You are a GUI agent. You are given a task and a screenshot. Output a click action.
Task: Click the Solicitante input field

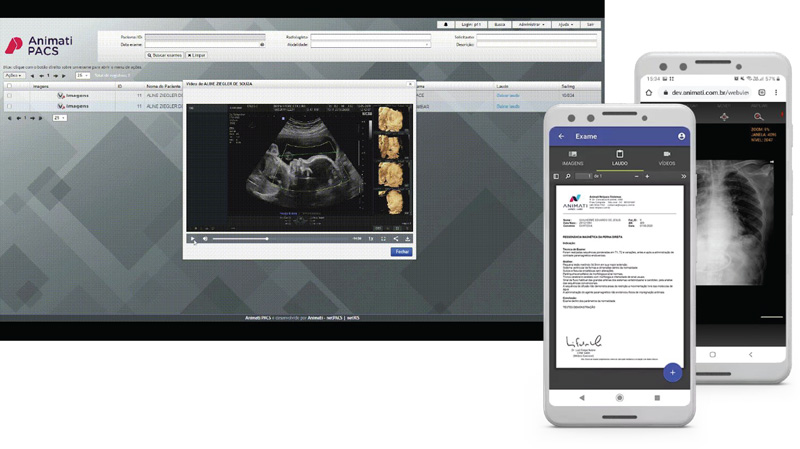[536, 37]
